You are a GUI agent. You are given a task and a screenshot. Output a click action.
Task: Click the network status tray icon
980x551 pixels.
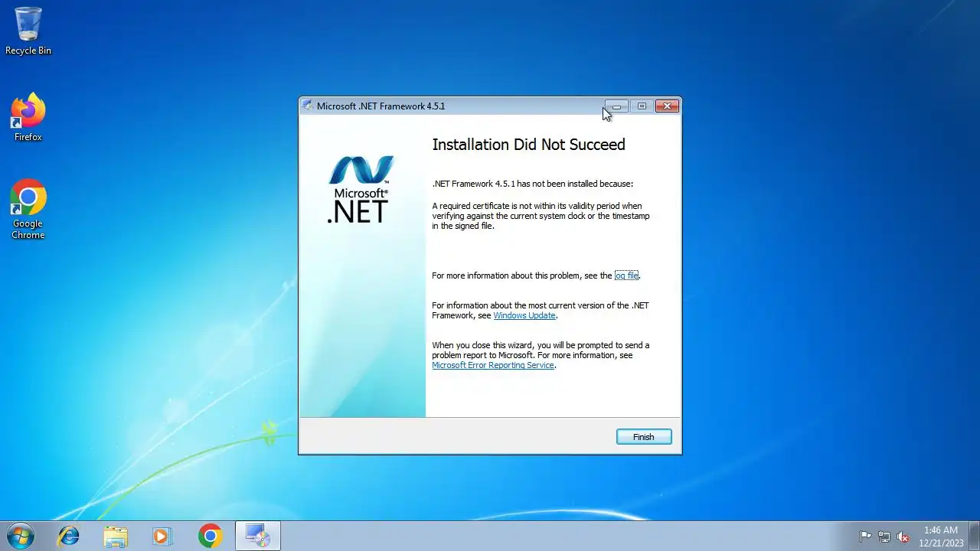click(x=884, y=536)
